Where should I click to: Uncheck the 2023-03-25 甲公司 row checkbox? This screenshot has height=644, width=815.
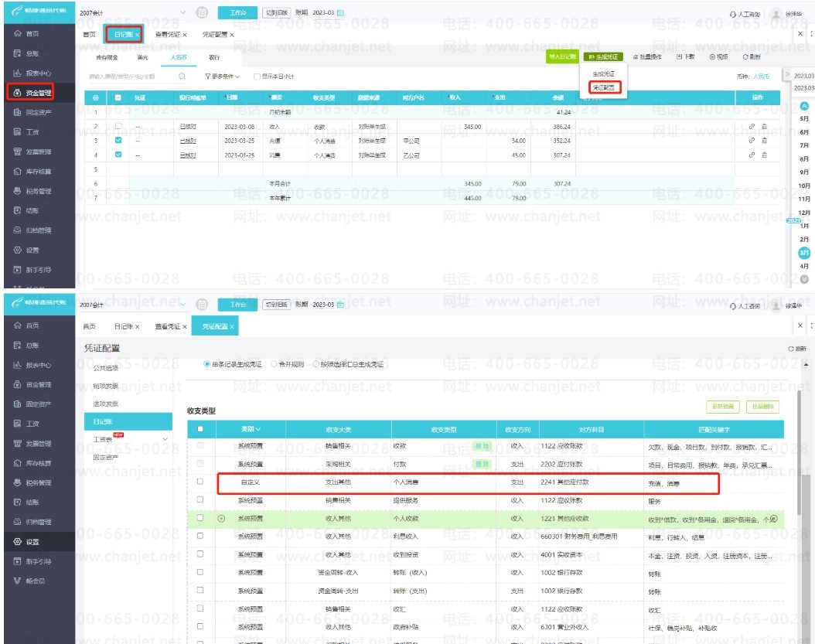(x=118, y=141)
